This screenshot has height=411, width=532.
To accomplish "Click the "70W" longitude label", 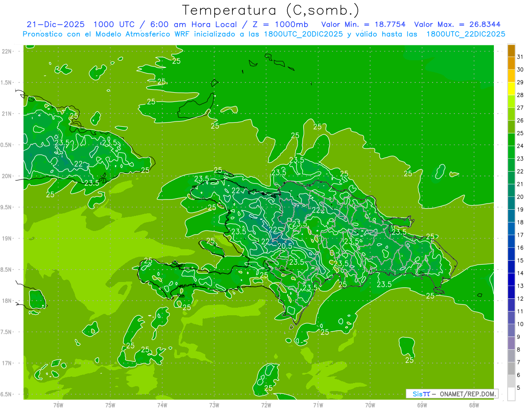I will pyautogui.click(x=370, y=405).
